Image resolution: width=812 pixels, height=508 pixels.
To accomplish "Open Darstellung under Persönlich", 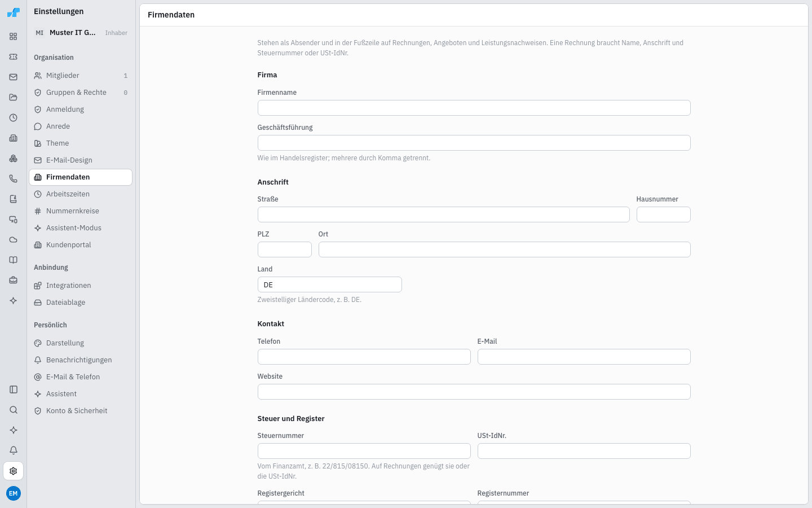I will (81, 343).
